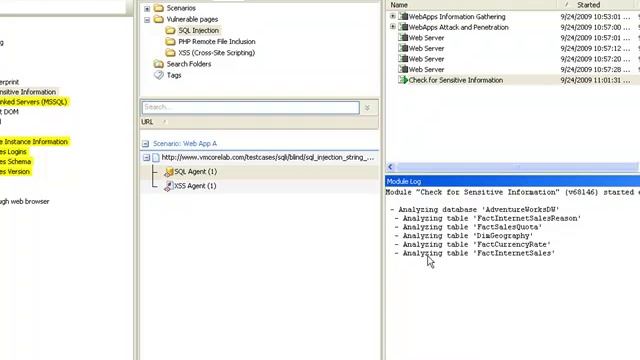Click the highlighted Logins module entry
Image resolution: width=640 pixels, height=360 pixels.
click(13, 152)
